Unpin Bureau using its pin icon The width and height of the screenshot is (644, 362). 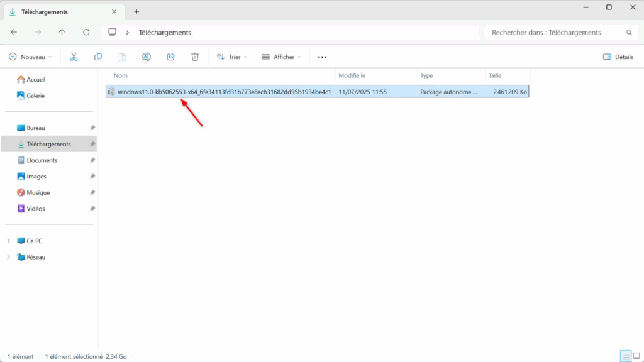point(92,128)
